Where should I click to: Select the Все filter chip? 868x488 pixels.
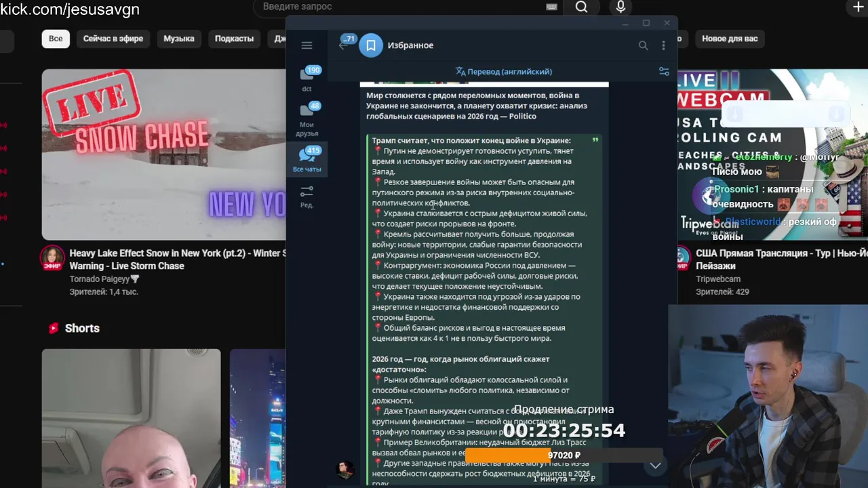(56, 39)
